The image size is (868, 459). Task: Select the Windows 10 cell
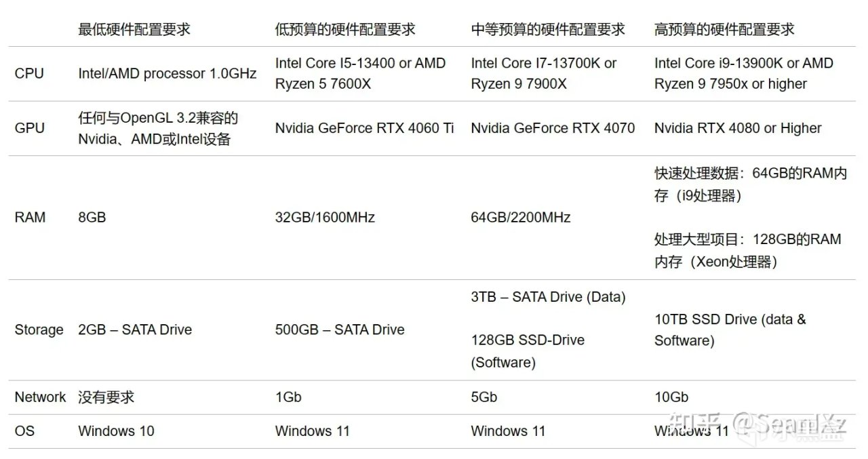[x=116, y=431]
